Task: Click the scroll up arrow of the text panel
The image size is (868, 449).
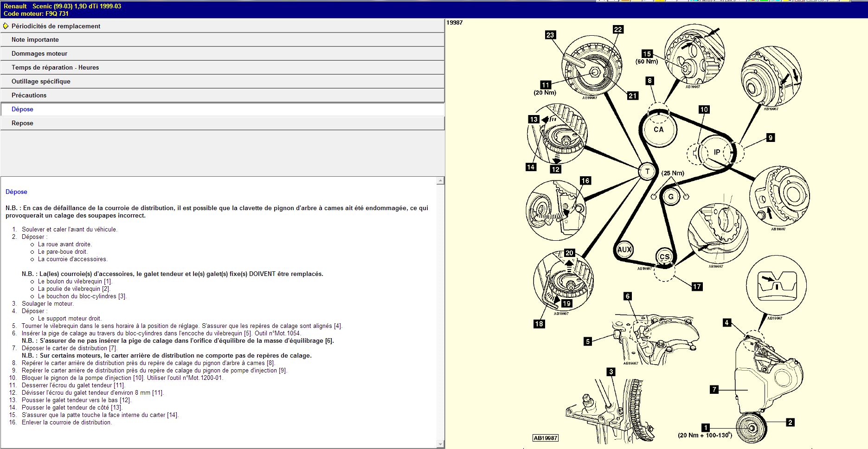Action: click(x=440, y=181)
